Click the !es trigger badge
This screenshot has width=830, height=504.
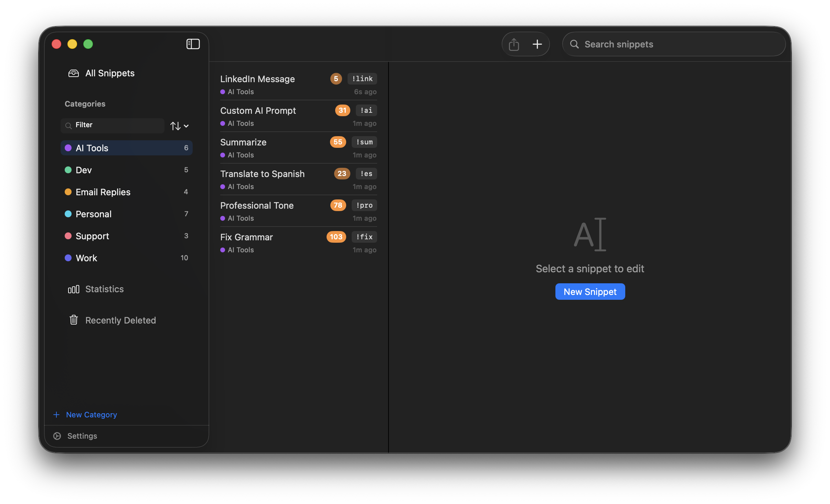tap(366, 174)
